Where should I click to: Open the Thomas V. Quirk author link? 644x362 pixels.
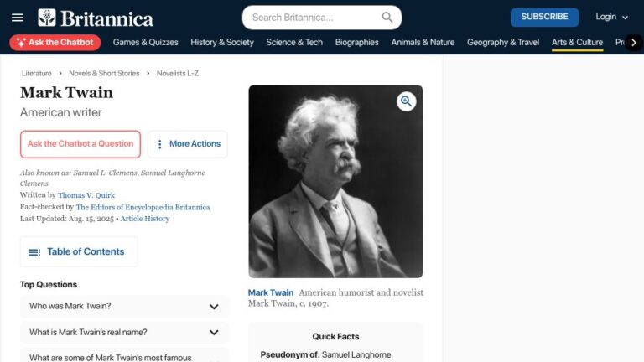pyautogui.click(x=86, y=195)
